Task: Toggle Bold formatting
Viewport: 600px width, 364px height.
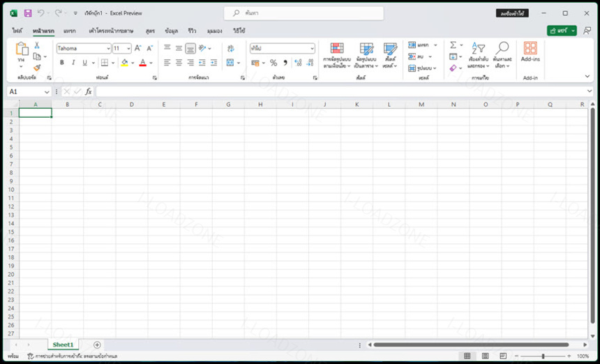Action: pyautogui.click(x=62, y=62)
